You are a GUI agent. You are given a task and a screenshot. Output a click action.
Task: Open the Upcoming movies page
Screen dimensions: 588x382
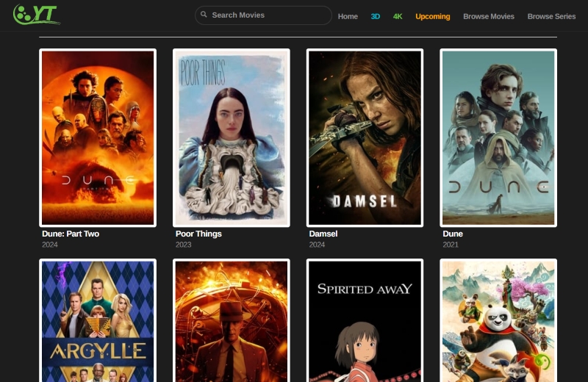432,16
